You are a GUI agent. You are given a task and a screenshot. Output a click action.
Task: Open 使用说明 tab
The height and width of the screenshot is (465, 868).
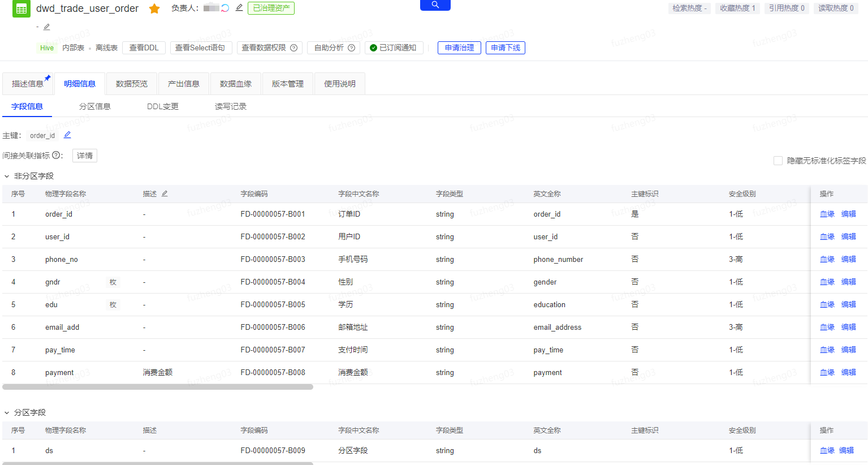340,84
